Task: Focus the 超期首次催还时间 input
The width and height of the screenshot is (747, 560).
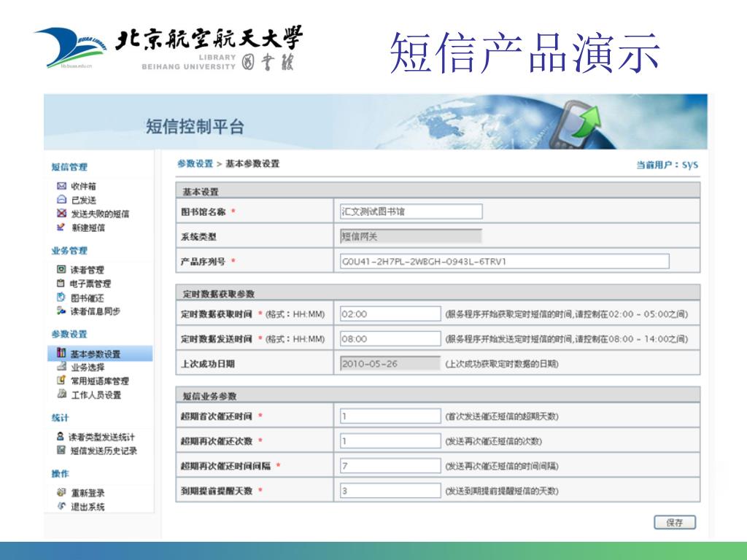Action: [x=390, y=416]
